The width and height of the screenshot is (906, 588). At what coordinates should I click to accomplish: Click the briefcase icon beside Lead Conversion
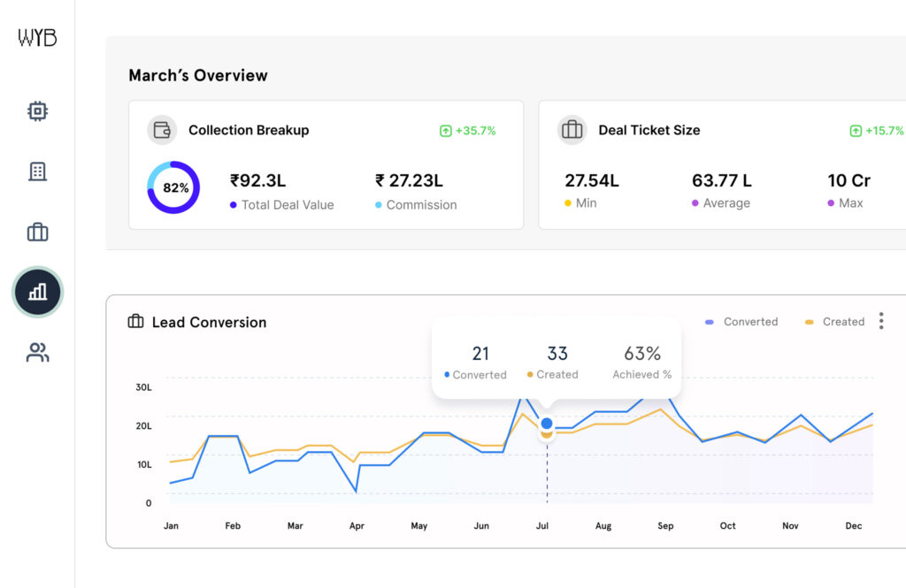click(x=135, y=322)
